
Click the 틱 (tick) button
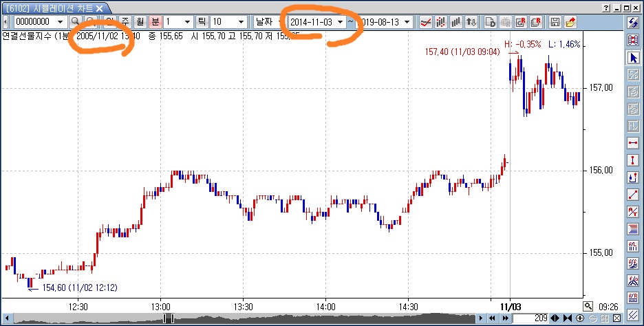[x=202, y=21]
